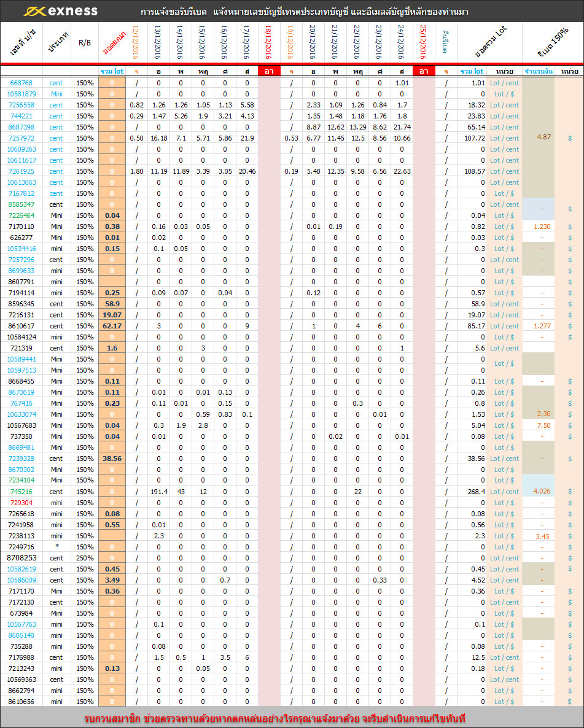The image size is (584, 728).
Task: Click the red Thai notice at the bottom
Action: 274,719
